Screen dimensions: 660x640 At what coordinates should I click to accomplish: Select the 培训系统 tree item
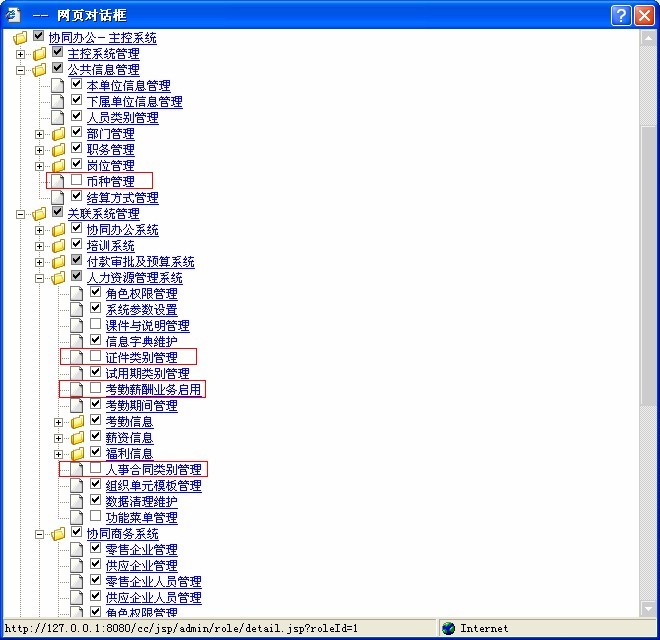point(111,246)
